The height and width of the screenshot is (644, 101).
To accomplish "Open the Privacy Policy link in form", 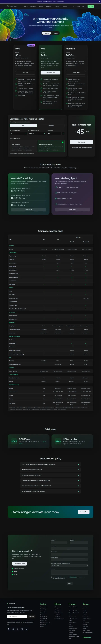I will pyautogui.click(x=73, y=577).
